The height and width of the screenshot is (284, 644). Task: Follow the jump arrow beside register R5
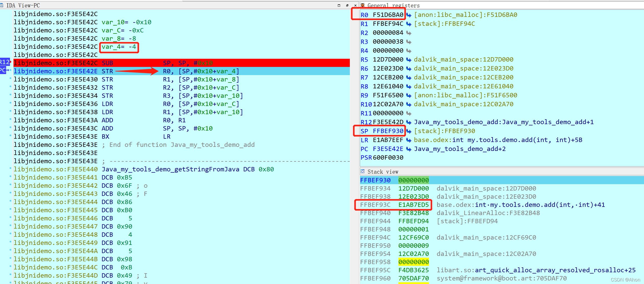(x=409, y=60)
